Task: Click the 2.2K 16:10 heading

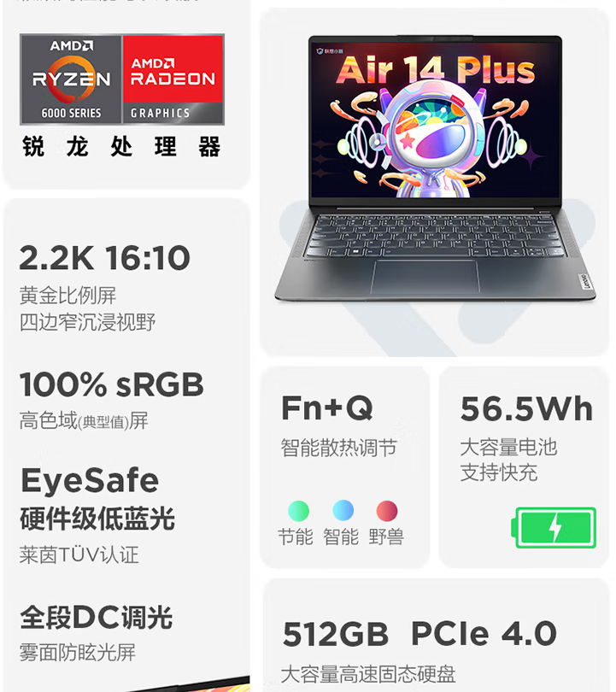Action: coord(104,258)
